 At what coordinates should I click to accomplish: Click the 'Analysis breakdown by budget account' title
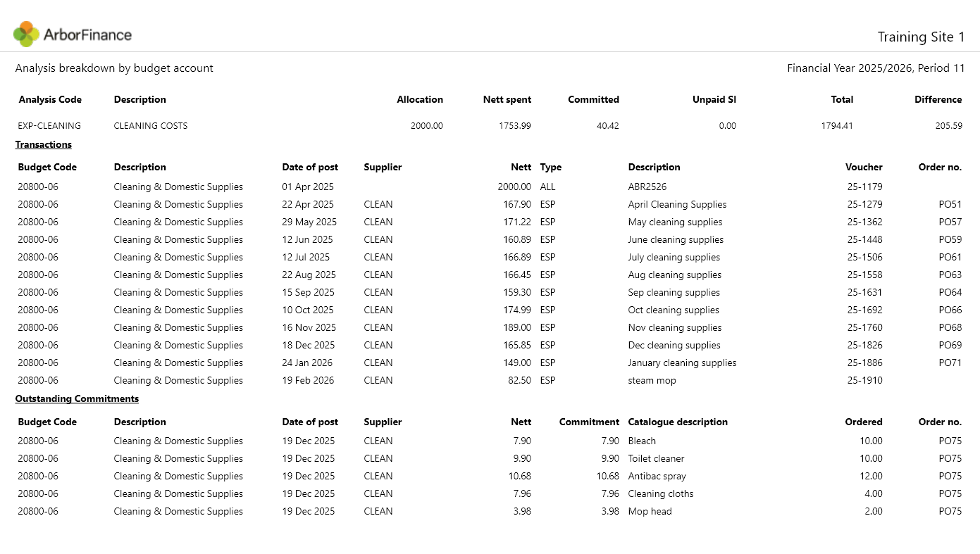tap(114, 68)
